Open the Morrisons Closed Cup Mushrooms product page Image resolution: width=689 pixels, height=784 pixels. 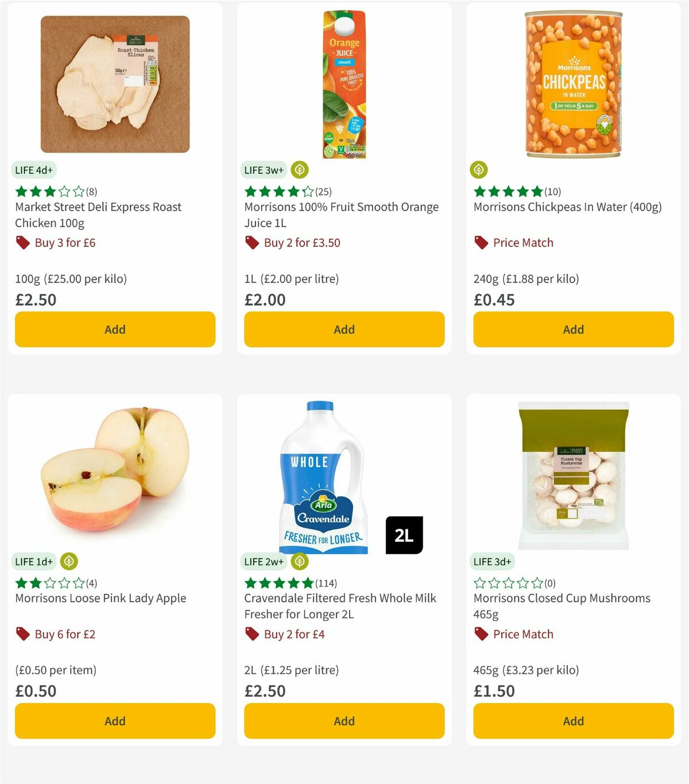click(562, 606)
